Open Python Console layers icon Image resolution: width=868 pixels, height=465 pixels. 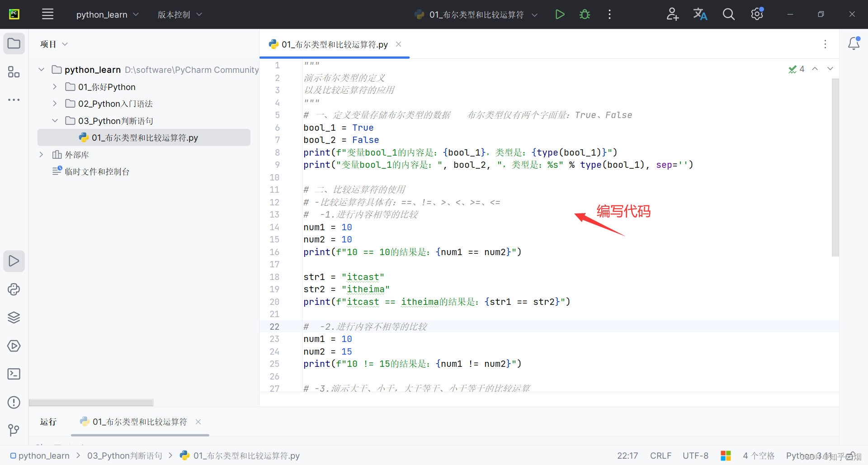click(14, 318)
